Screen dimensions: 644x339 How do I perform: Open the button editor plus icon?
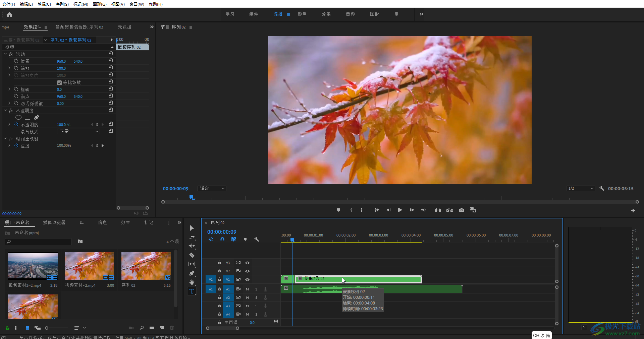coord(633,210)
